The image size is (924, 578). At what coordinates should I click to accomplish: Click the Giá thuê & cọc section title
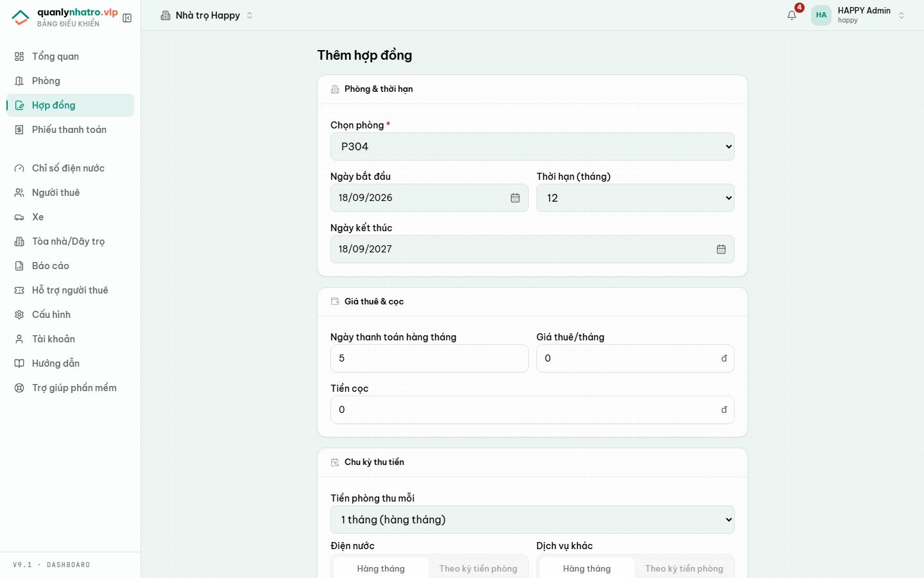(x=374, y=302)
